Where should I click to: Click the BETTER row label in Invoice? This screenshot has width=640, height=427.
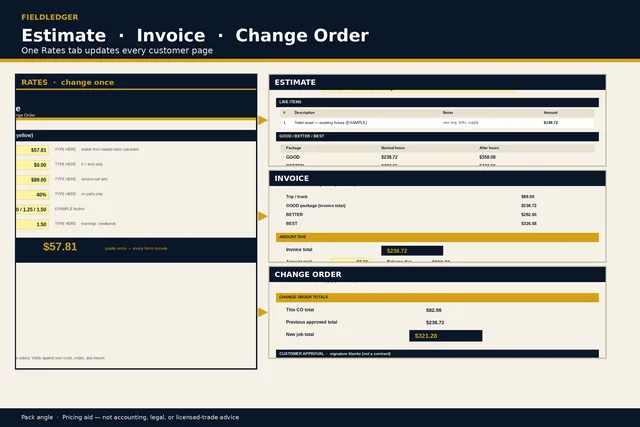(x=294, y=215)
